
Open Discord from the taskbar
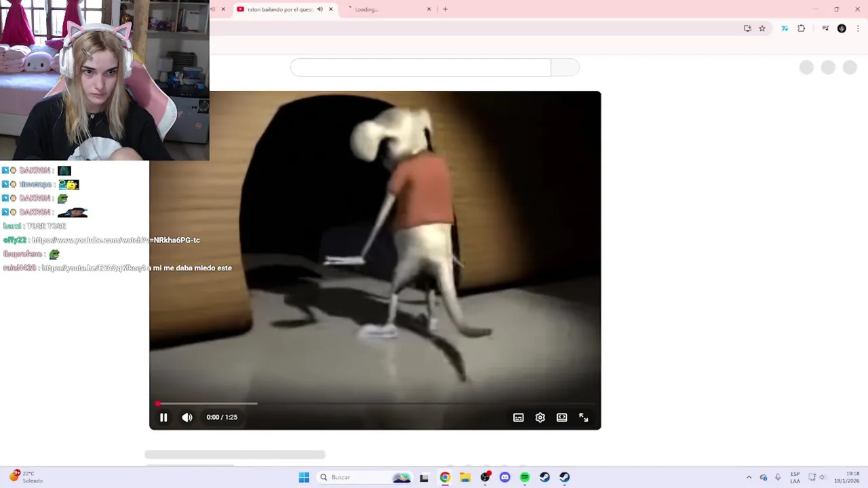coord(505,477)
